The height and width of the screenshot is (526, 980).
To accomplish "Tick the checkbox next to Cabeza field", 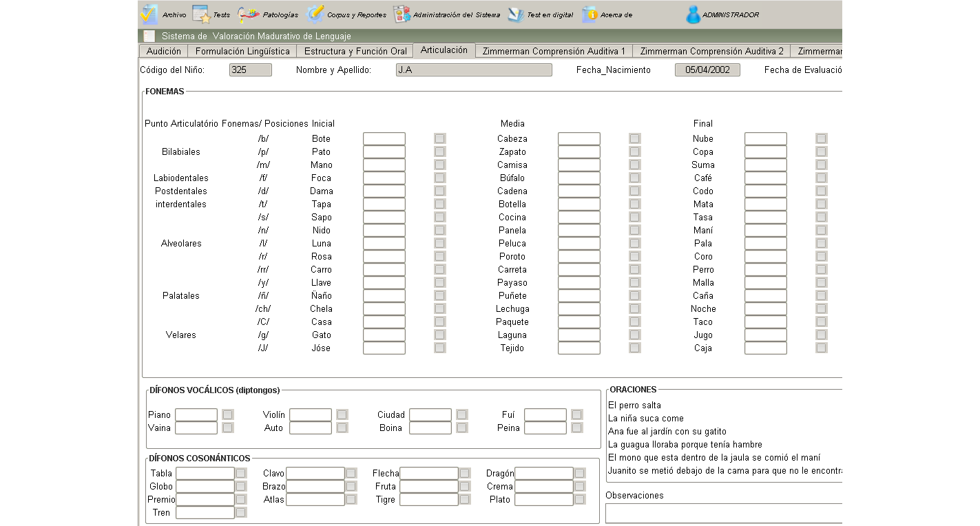I will 635,138.
